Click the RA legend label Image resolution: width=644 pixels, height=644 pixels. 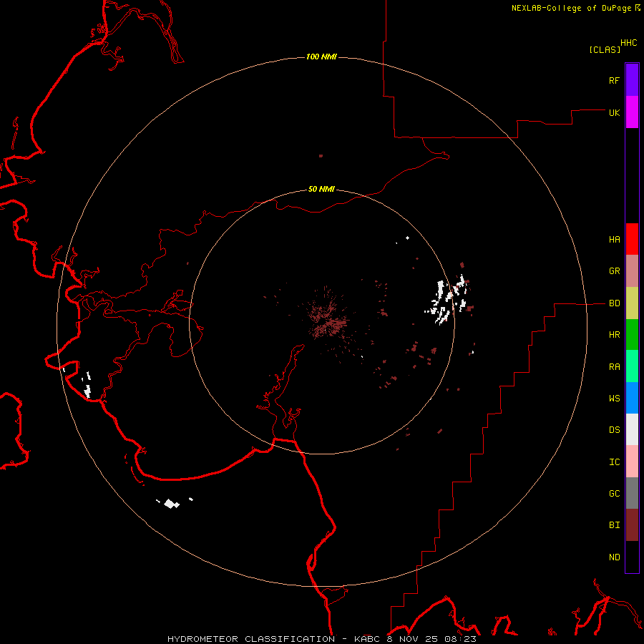614,367
